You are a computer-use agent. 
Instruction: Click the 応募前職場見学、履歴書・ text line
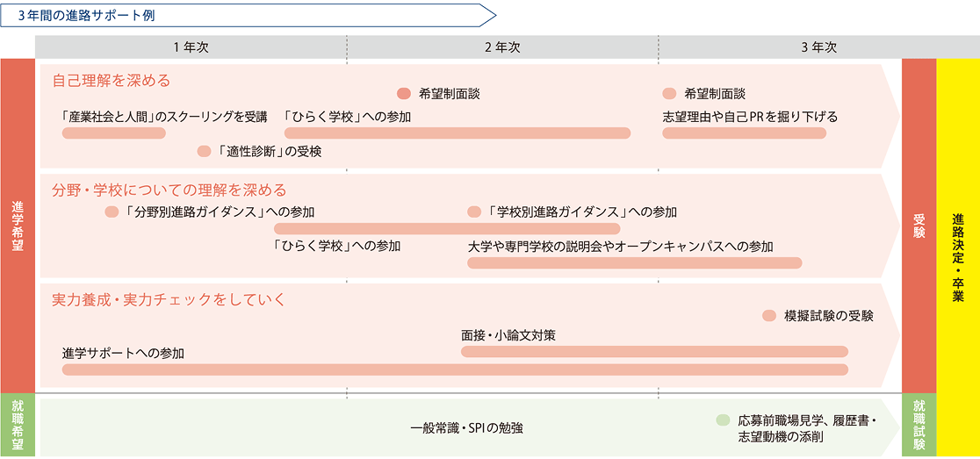pos(808,420)
